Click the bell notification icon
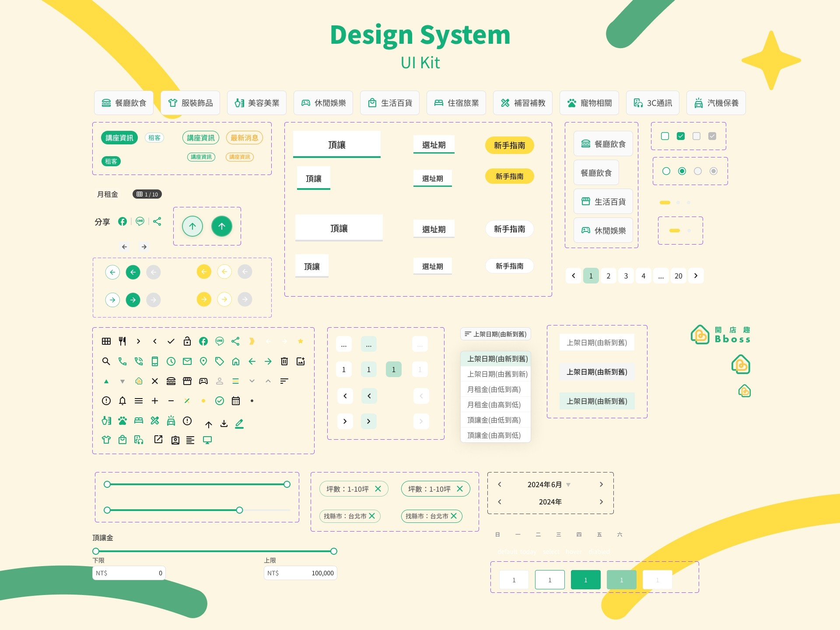Viewport: 840px width, 630px height. pyautogui.click(x=122, y=401)
